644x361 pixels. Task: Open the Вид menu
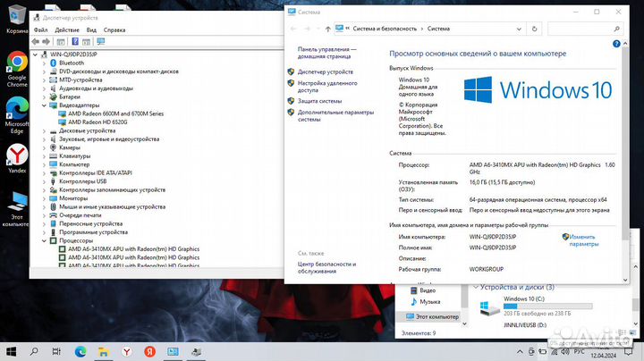tap(91, 30)
